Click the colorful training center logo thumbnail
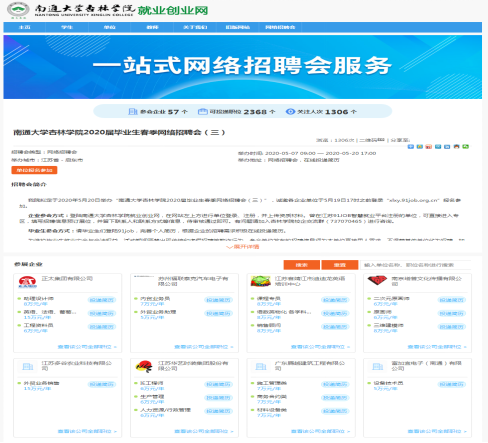Viewport: 488px width, 443px height. 261,281
